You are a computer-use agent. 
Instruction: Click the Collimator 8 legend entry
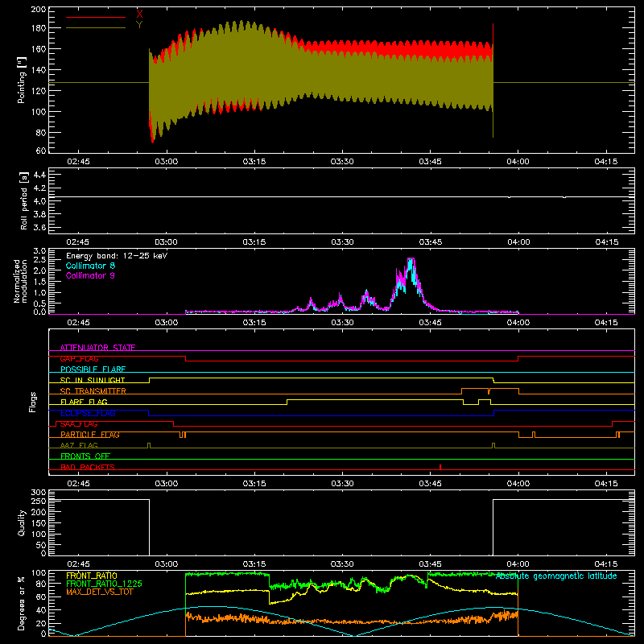pyautogui.click(x=90, y=266)
